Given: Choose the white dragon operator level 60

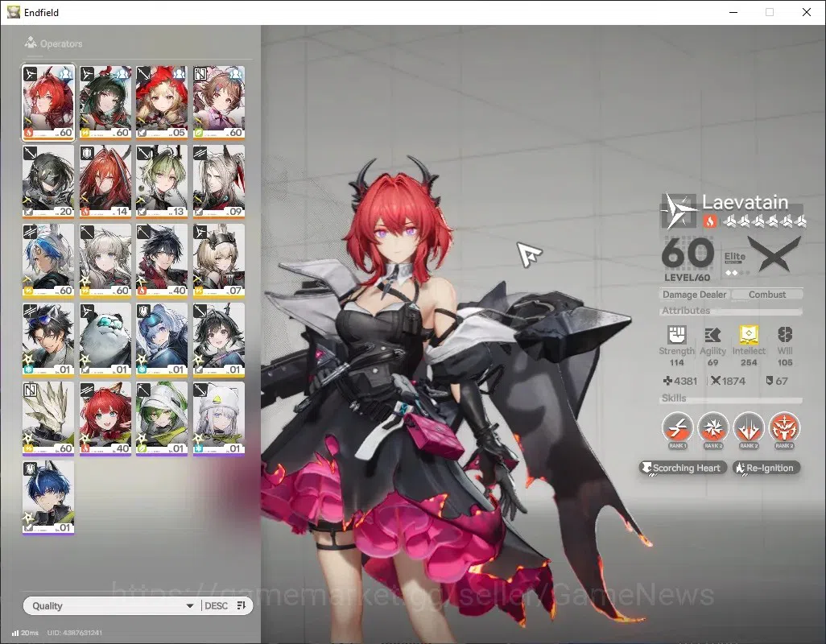Looking at the screenshot, I should click(x=48, y=419).
